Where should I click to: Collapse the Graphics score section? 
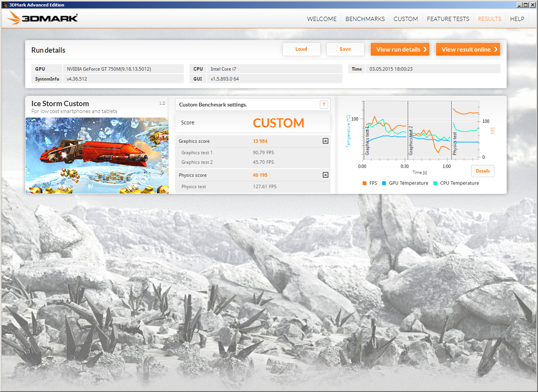tap(325, 141)
